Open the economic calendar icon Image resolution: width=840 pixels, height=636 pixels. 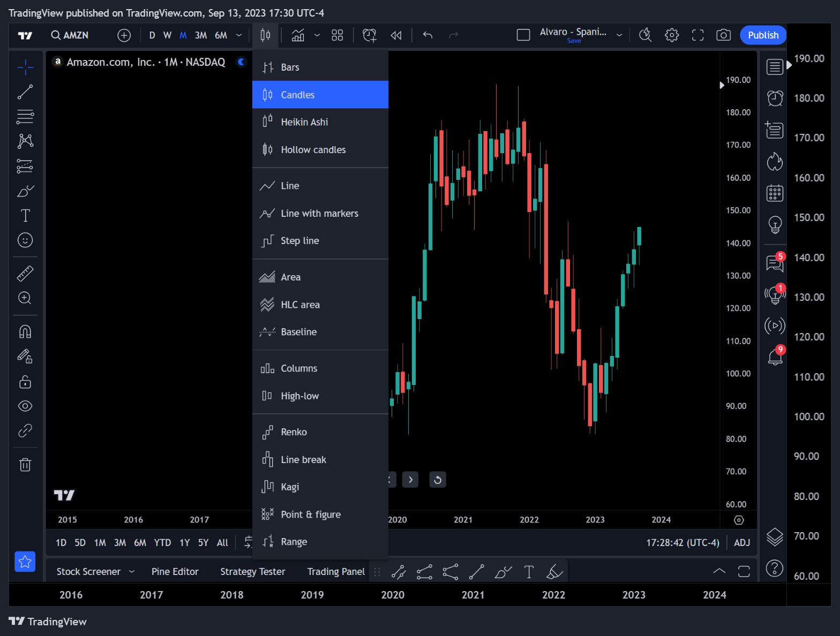775,193
